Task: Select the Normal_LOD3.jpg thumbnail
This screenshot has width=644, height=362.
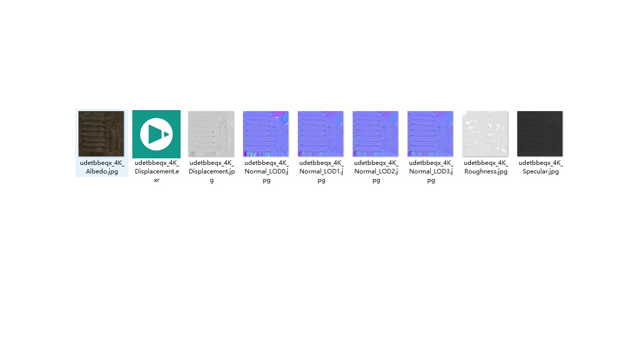Action: (x=430, y=134)
